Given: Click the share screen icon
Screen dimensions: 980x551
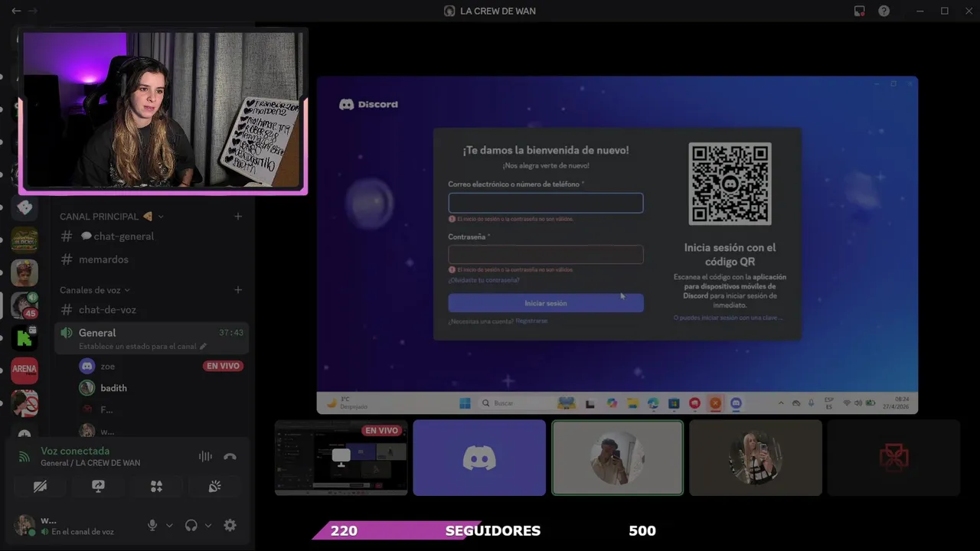Looking at the screenshot, I should click(x=98, y=486).
